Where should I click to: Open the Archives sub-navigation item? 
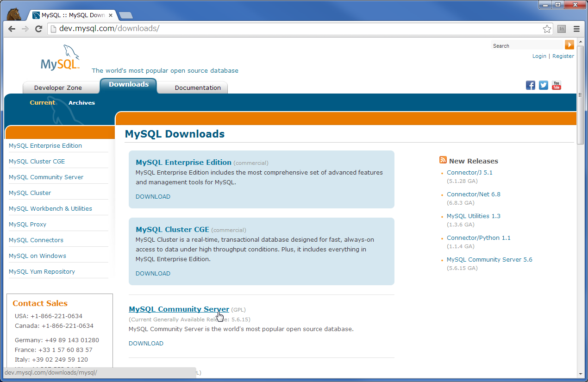point(81,103)
